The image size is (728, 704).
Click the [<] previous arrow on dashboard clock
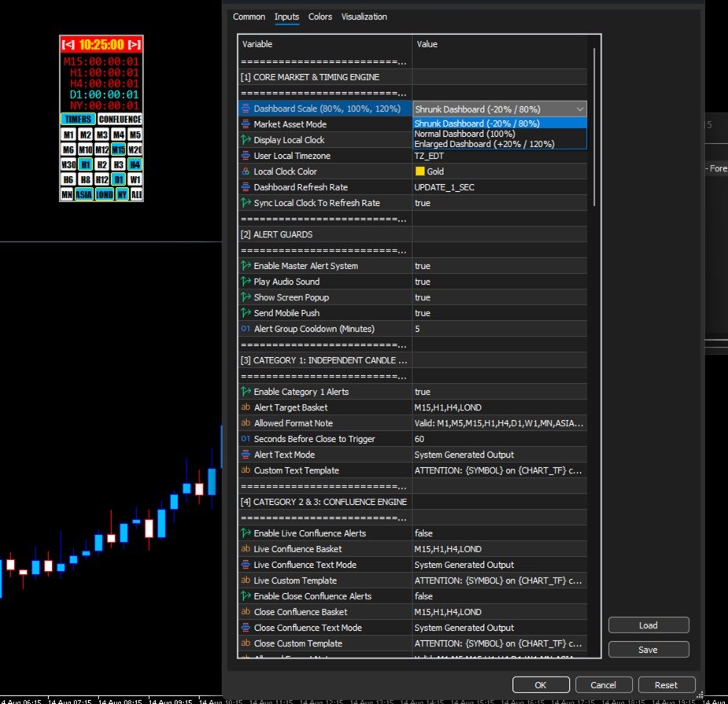pyautogui.click(x=68, y=45)
